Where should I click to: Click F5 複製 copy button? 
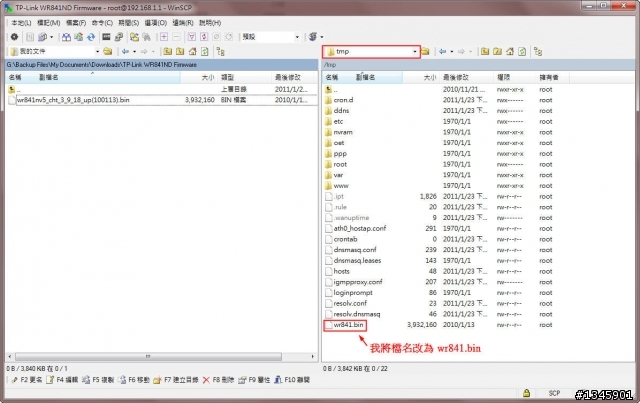[98, 380]
